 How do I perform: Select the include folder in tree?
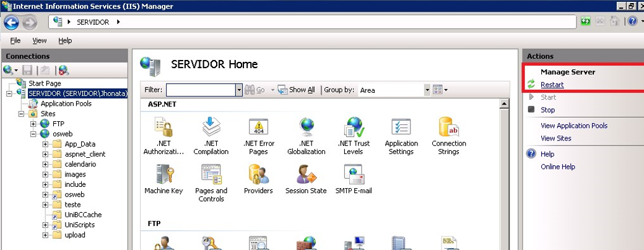pos(75,184)
